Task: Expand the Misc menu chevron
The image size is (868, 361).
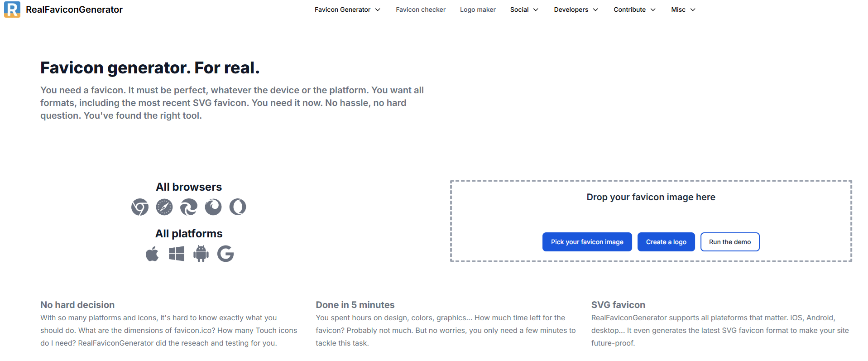Action: (x=693, y=10)
